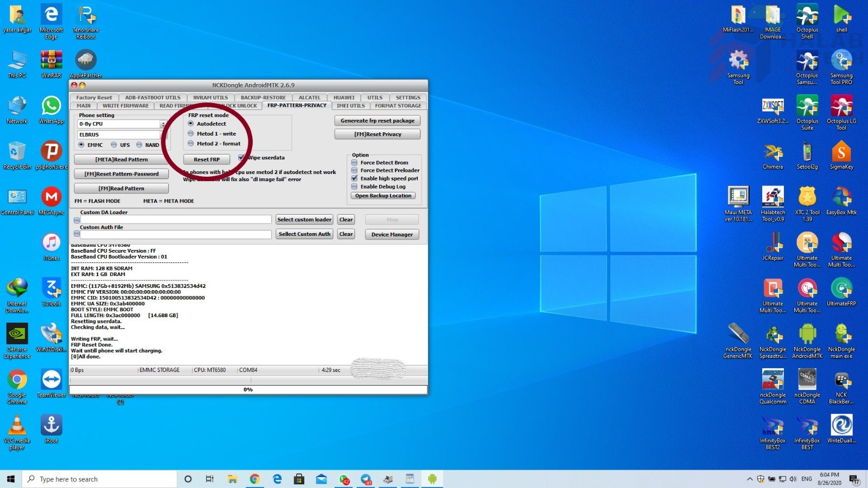This screenshot has width=868, height=488.
Task: Open the Action Center notifications icon
Action: pyautogui.click(x=853, y=479)
